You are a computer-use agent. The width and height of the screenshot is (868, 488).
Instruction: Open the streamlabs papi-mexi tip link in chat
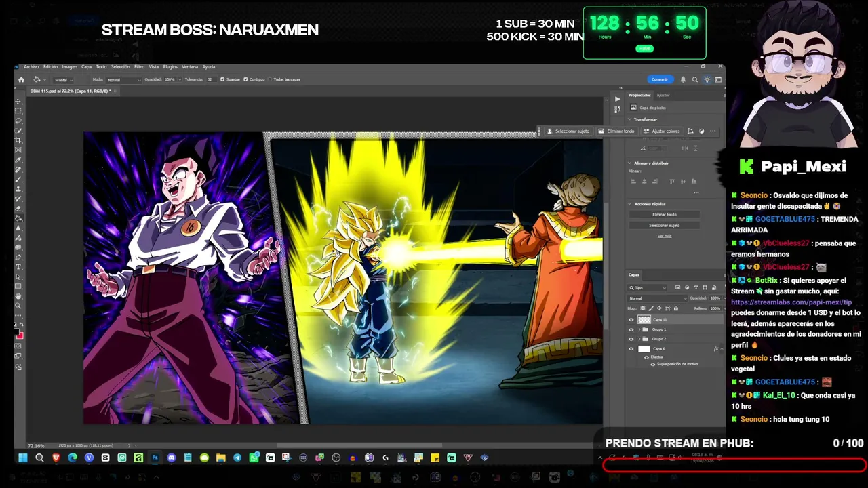click(x=791, y=302)
